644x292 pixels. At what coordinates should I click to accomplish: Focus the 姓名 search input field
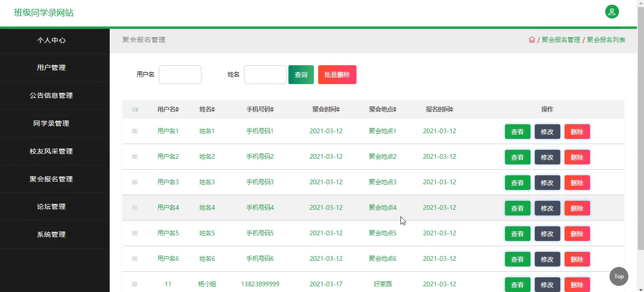pyautogui.click(x=265, y=75)
